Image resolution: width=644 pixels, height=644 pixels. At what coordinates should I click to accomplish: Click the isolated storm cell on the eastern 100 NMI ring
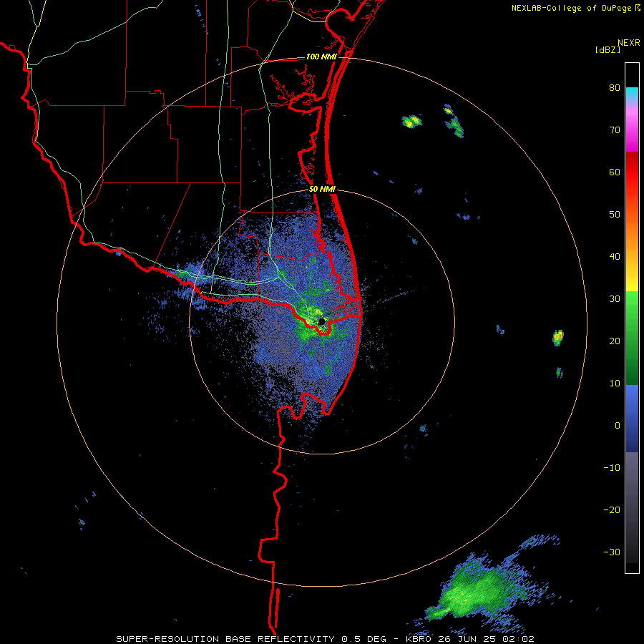557,338
